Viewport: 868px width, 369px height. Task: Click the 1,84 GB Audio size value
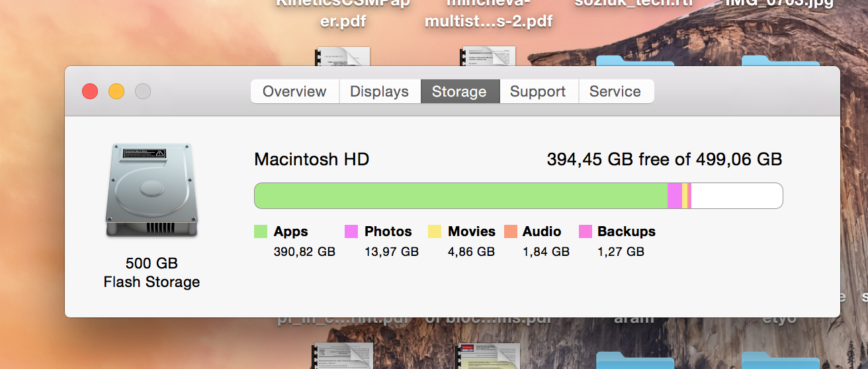tap(546, 252)
